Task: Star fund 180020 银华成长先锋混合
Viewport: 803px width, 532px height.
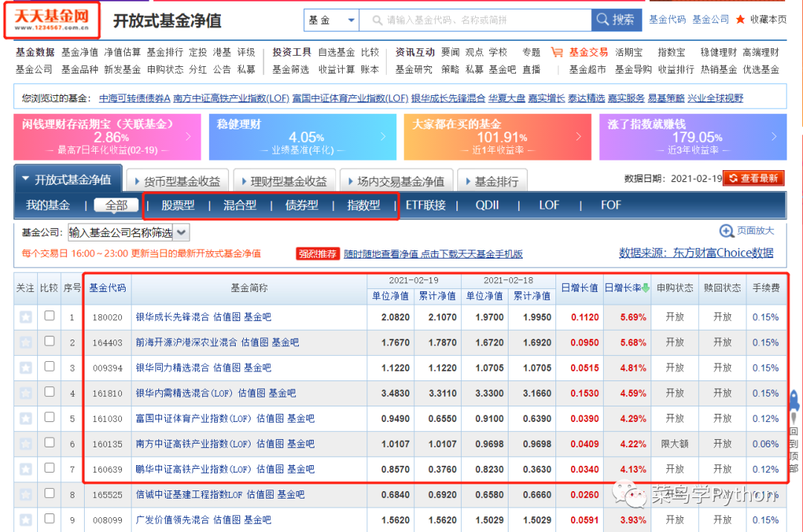Action: pos(25,317)
